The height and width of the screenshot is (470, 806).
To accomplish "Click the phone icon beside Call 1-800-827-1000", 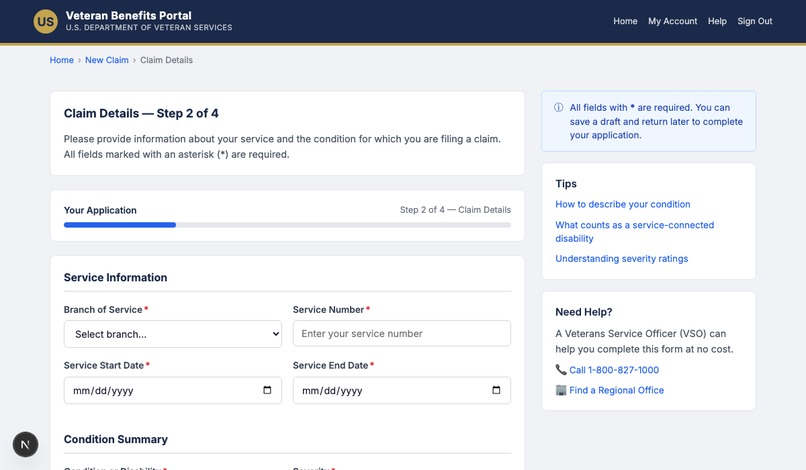I will click(x=561, y=369).
